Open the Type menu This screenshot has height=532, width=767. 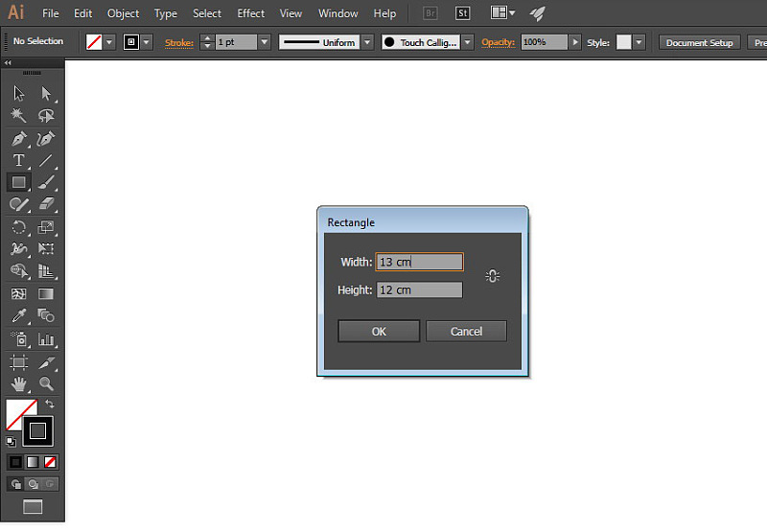[166, 13]
